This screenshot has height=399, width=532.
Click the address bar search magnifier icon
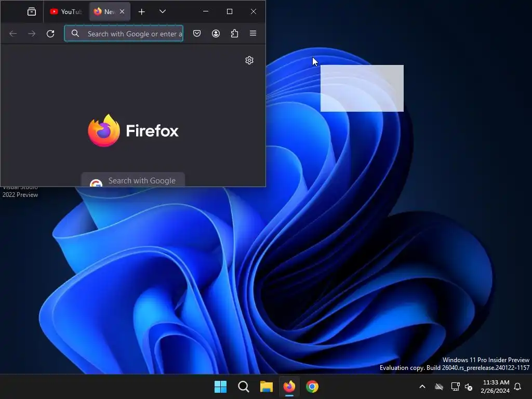click(x=75, y=33)
